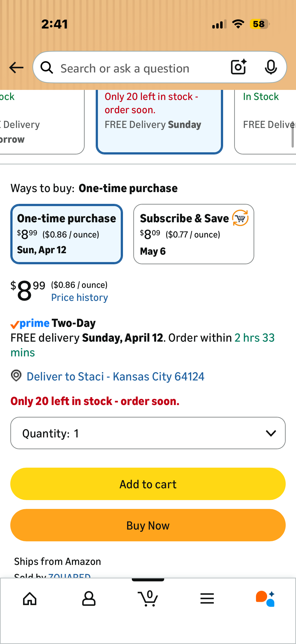
Task: Expand the Quantity dropdown
Action: pyautogui.click(x=148, y=433)
